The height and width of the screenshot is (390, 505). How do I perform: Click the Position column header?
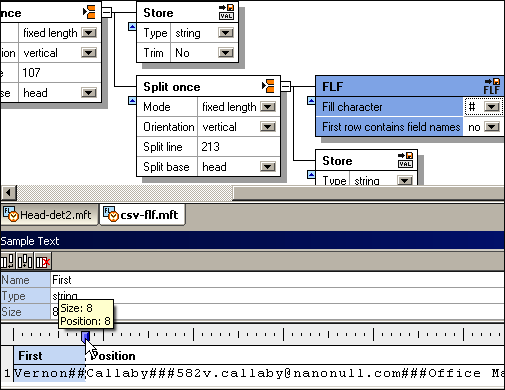tap(112, 356)
